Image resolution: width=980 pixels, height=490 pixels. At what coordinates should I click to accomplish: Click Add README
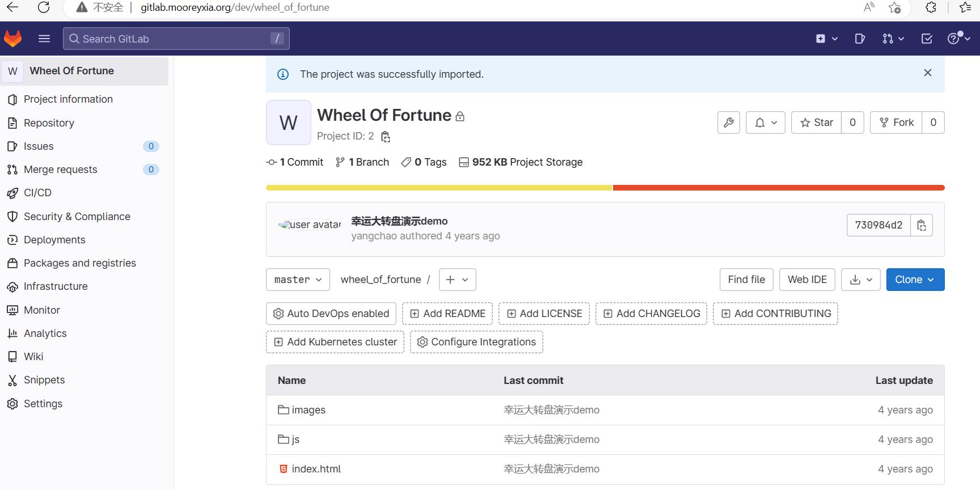point(447,314)
